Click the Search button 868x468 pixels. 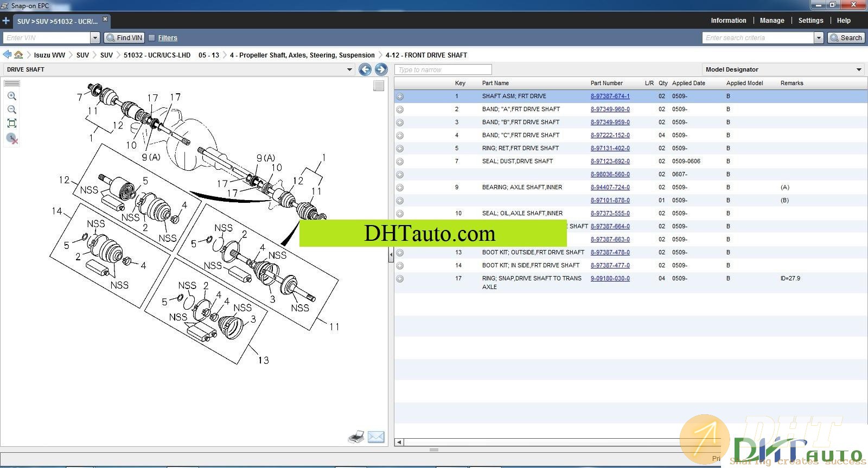[846, 38]
